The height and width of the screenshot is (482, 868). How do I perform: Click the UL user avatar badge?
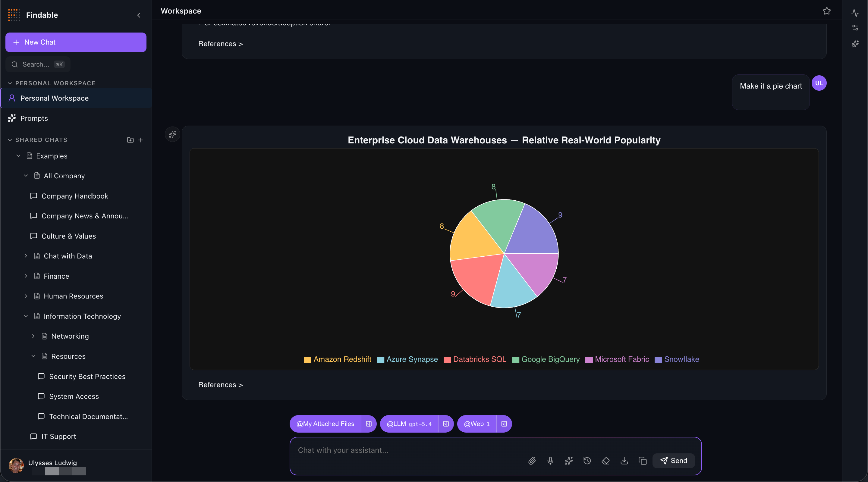tap(819, 83)
